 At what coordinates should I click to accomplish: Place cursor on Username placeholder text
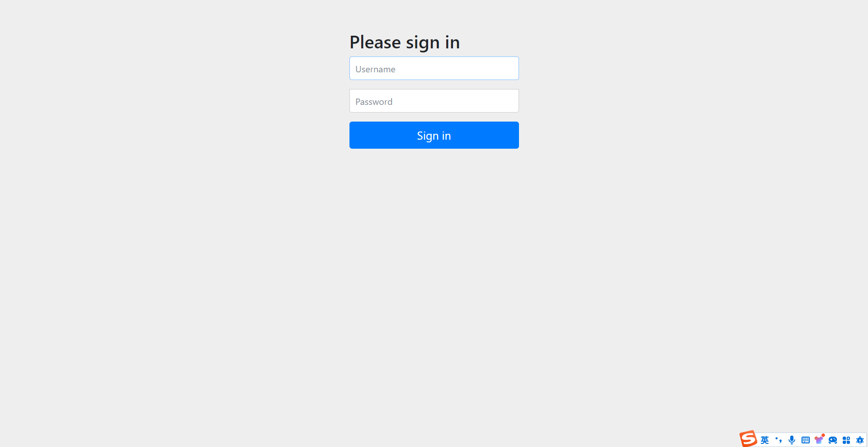click(375, 69)
